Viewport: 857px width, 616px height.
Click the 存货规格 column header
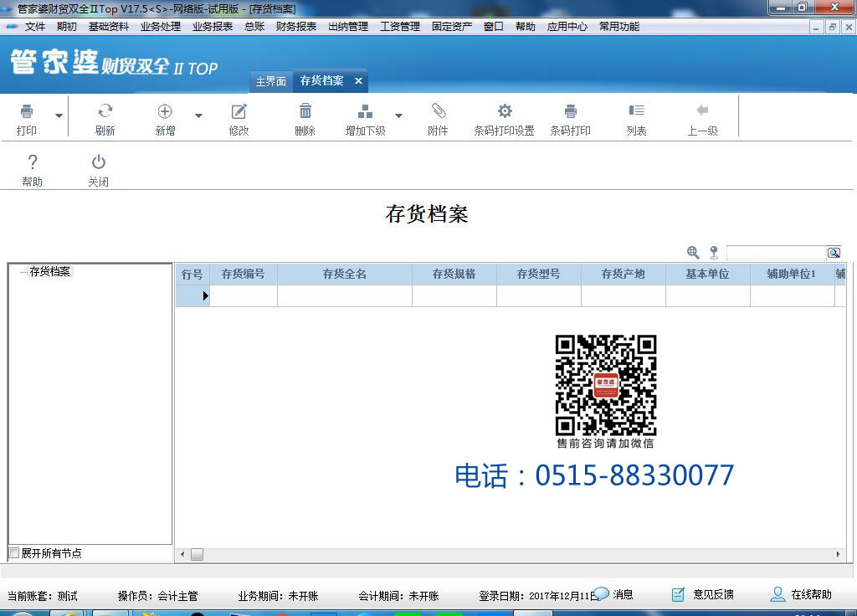click(x=454, y=274)
